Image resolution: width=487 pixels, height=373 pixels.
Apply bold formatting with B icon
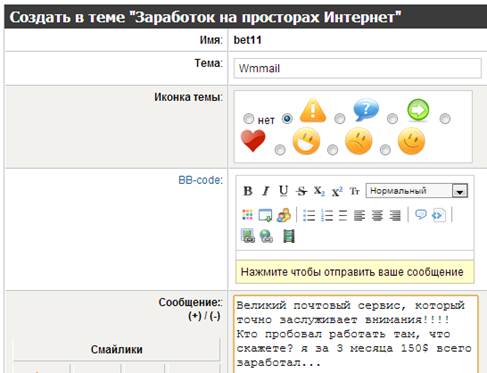pyautogui.click(x=248, y=191)
